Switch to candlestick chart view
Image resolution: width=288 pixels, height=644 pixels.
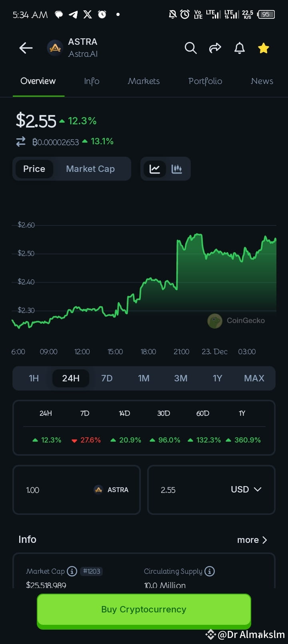177,169
